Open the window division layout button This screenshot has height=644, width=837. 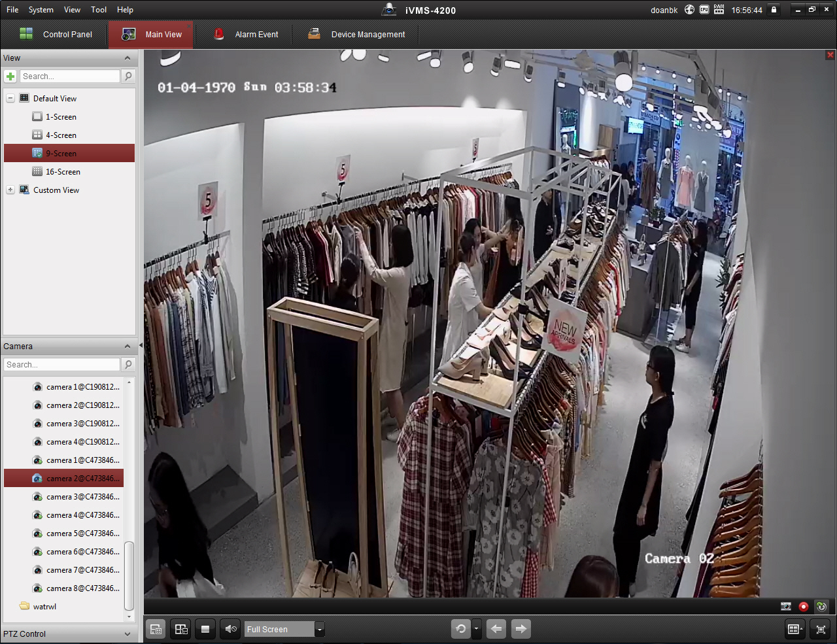pos(795,629)
